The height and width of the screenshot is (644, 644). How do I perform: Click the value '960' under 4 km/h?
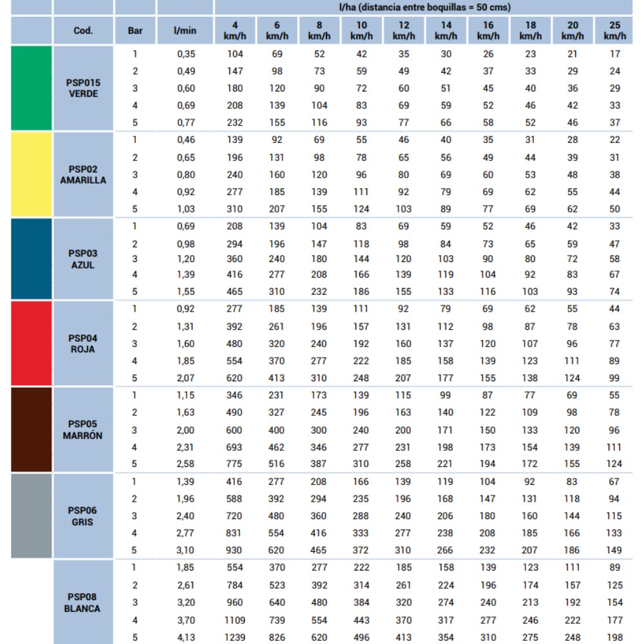[x=235, y=602]
